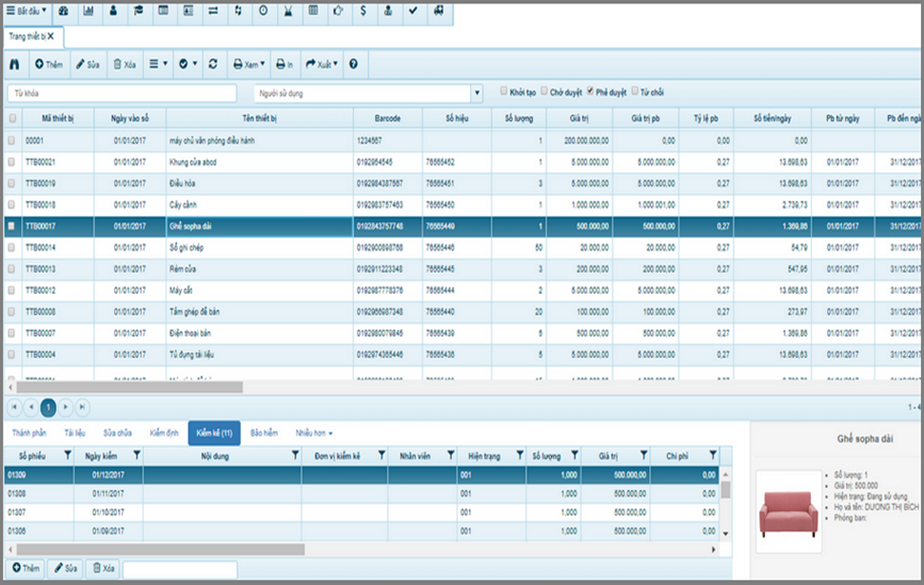This screenshot has width=924, height=585.
Task: Click the thumbs-up icon in top bar
Action: 338,11
